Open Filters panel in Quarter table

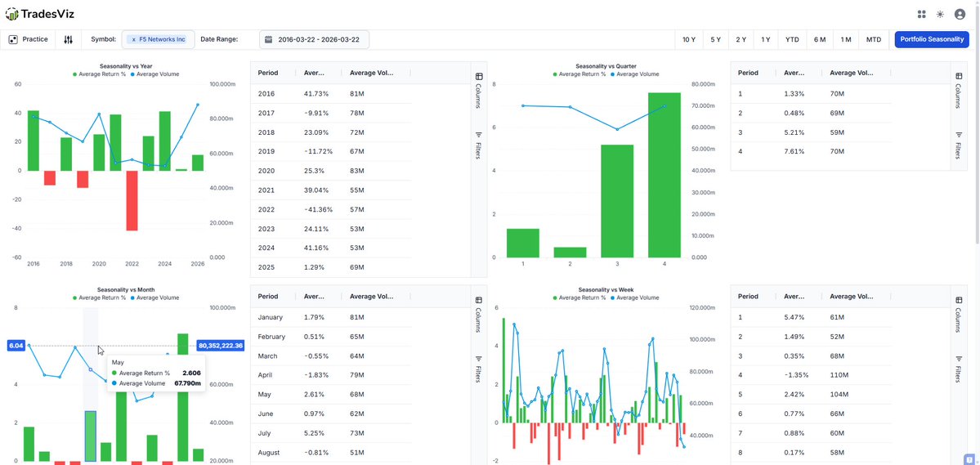point(959,145)
